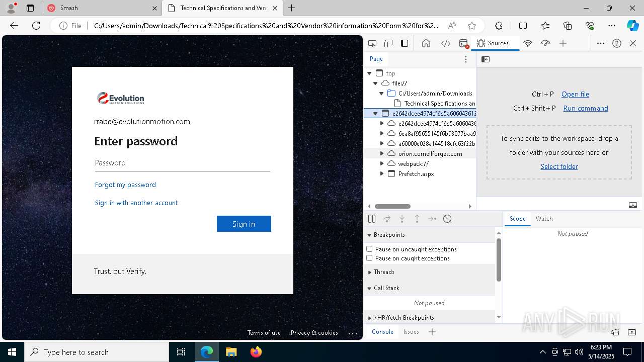Click the navigator horizontal scrollbar
Screen dimensions: 644x362
point(392,206)
